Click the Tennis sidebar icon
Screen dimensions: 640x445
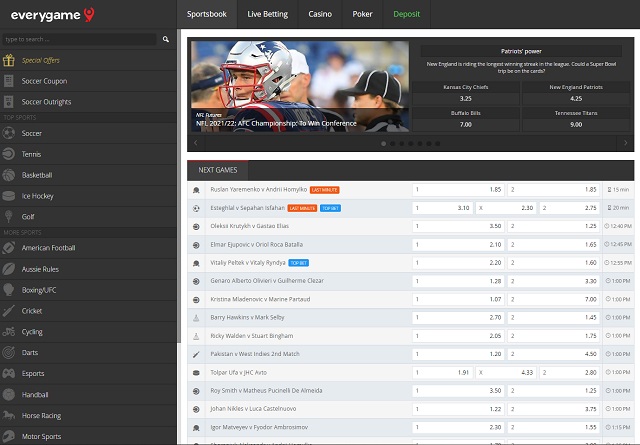click(9, 154)
